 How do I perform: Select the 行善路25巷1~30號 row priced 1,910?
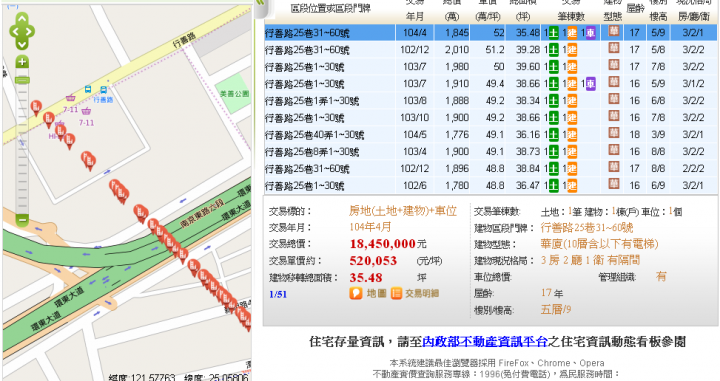490,84
